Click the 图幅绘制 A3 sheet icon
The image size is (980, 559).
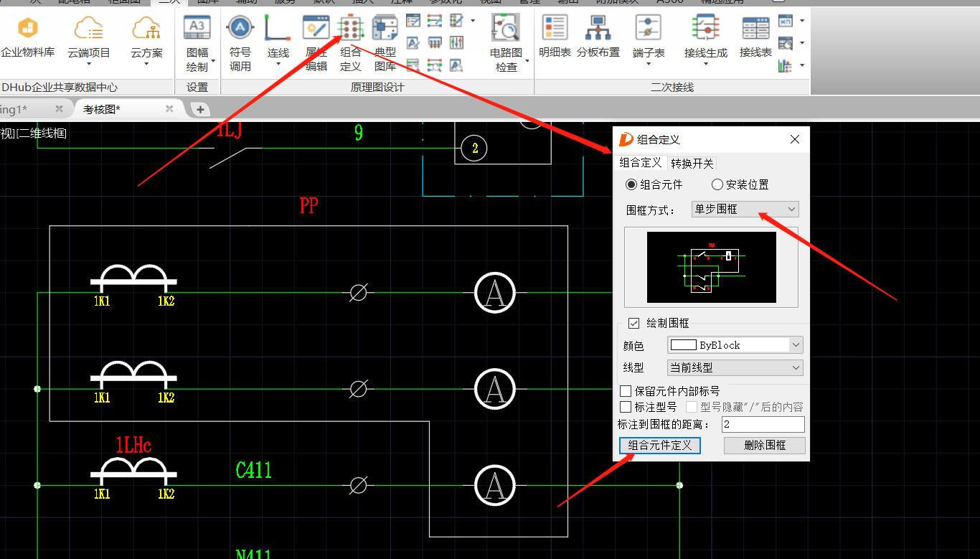click(197, 29)
